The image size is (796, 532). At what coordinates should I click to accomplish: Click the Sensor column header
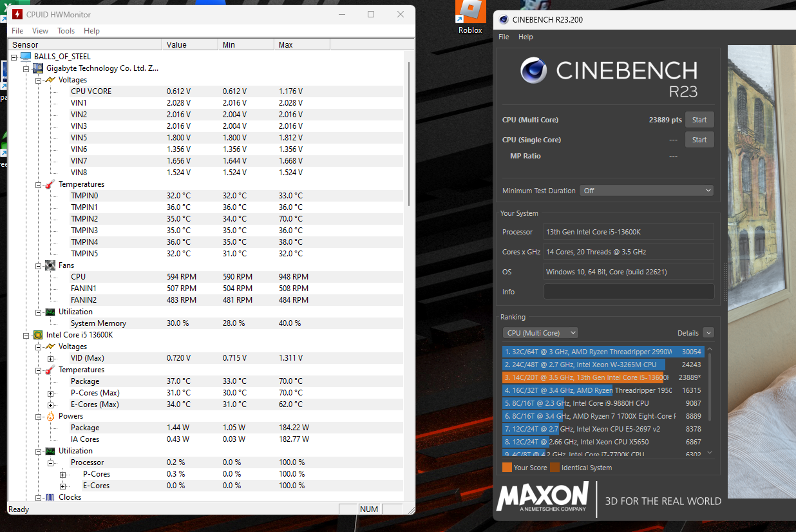pyautogui.click(x=85, y=44)
